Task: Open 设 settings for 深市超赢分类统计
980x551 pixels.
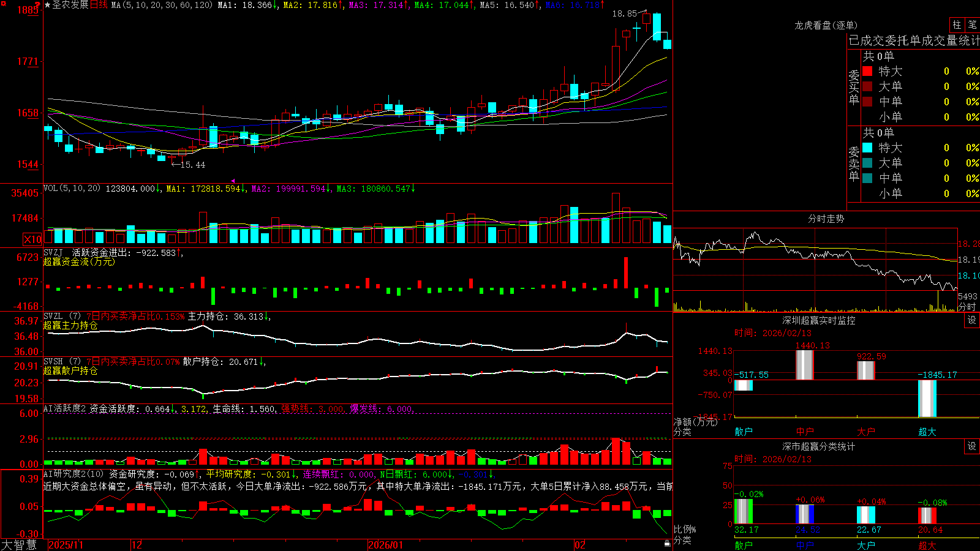Action: coord(971,446)
